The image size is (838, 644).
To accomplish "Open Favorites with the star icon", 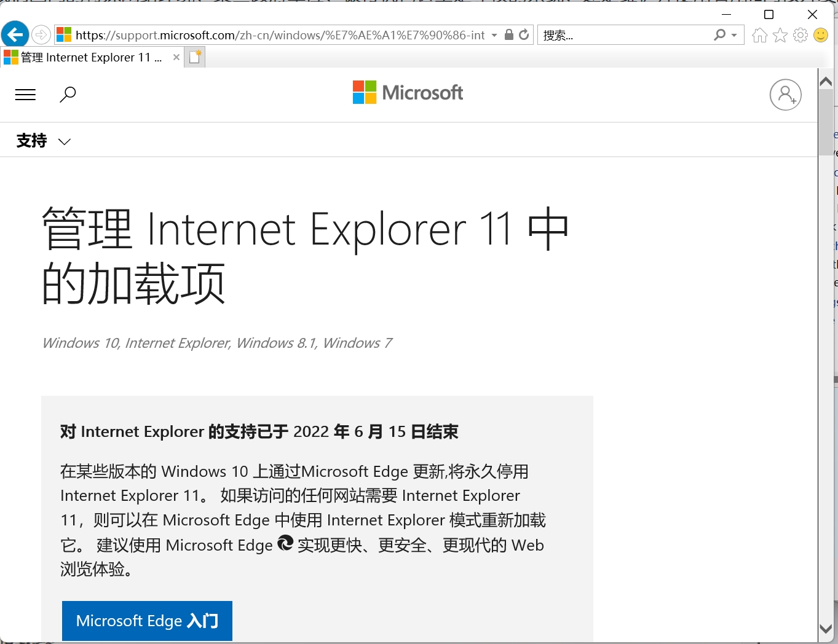I will coord(780,35).
